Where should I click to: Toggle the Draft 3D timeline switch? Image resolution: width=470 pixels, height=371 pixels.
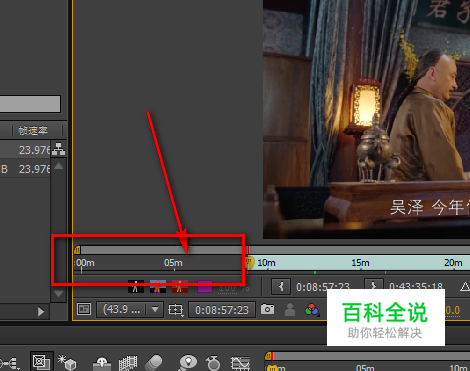(67, 362)
